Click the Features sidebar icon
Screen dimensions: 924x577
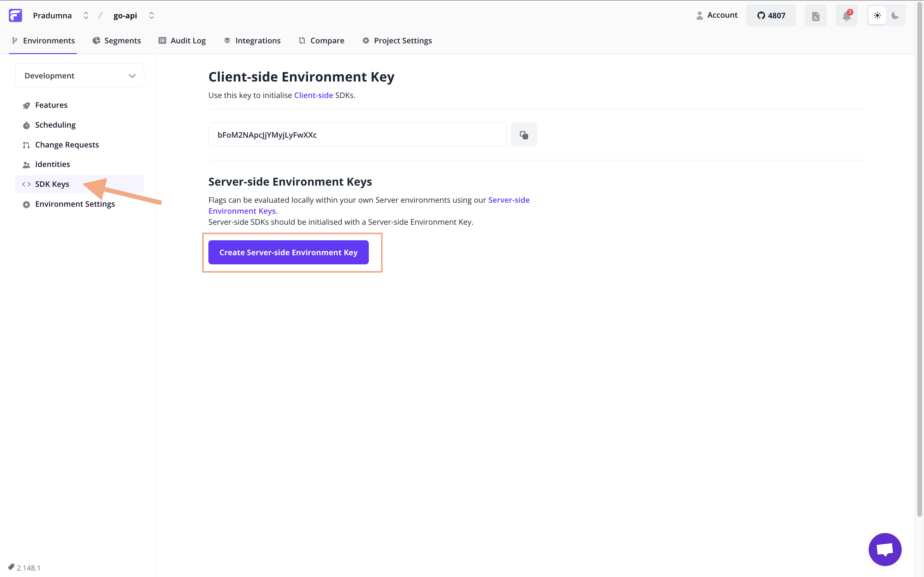(26, 105)
